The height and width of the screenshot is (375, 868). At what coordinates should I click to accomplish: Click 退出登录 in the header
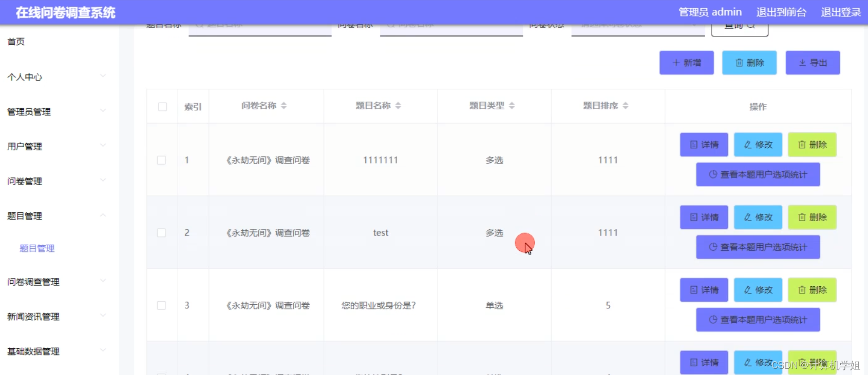(x=841, y=12)
